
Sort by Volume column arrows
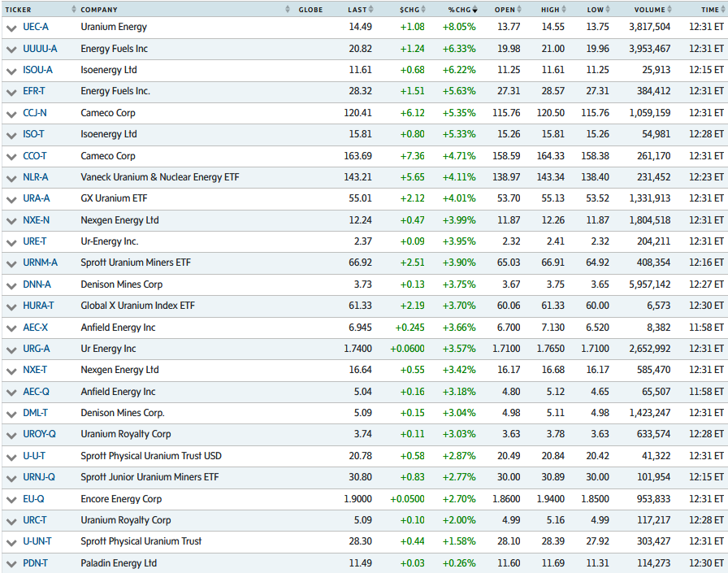click(669, 9)
